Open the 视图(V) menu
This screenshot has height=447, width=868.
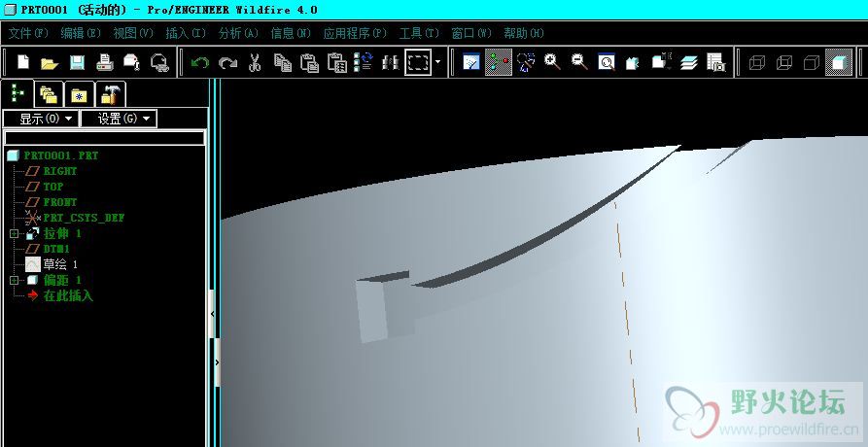point(133,33)
